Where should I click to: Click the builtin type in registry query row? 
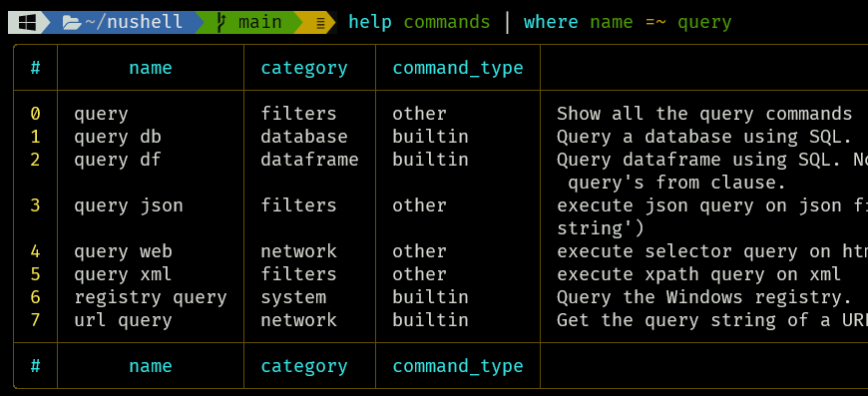pyautogui.click(x=430, y=297)
